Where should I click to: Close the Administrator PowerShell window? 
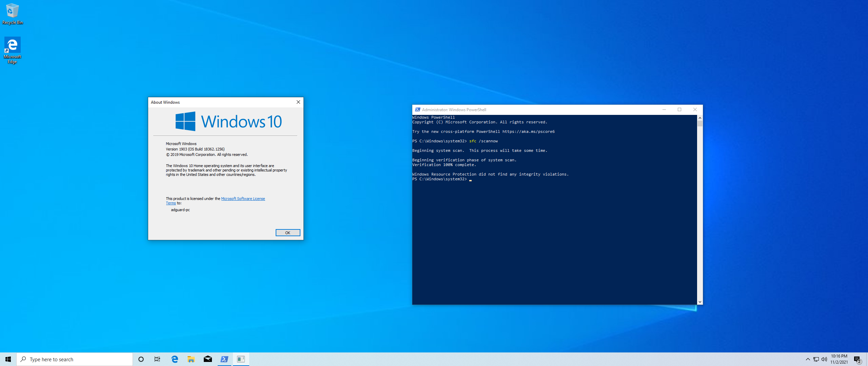[695, 109]
